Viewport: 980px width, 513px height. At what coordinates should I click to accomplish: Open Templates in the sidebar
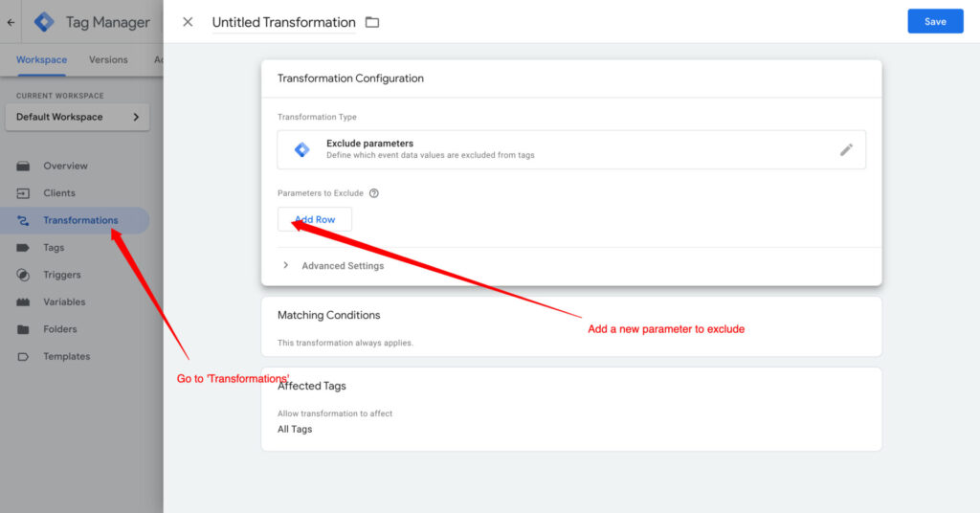click(x=66, y=356)
